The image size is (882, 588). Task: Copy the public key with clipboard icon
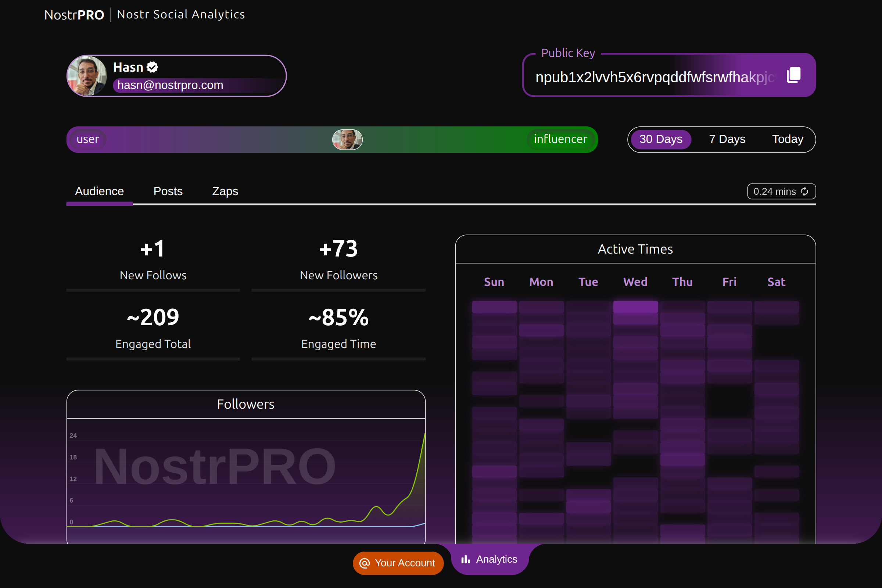[793, 75]
